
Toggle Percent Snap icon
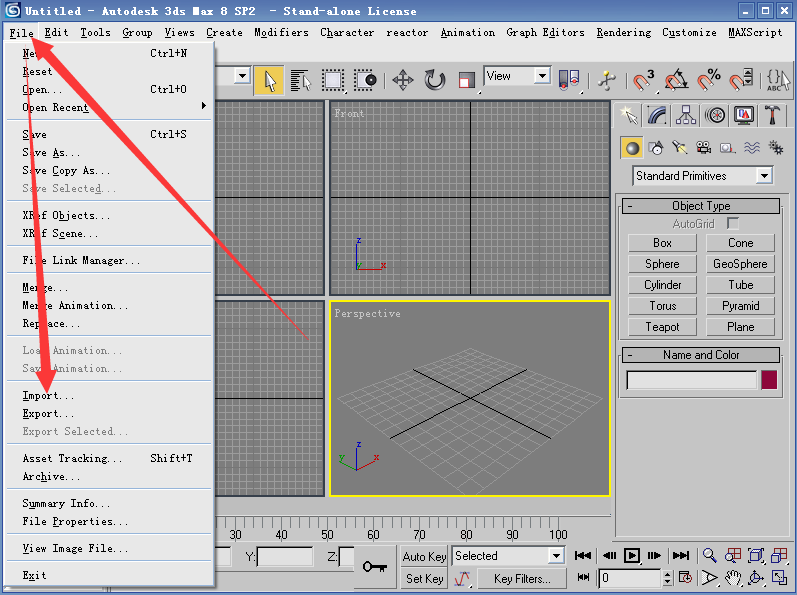pos(708,80)
